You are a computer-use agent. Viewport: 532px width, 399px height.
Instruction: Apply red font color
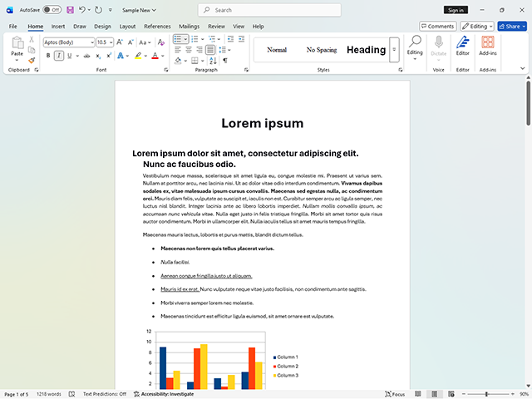155,56
